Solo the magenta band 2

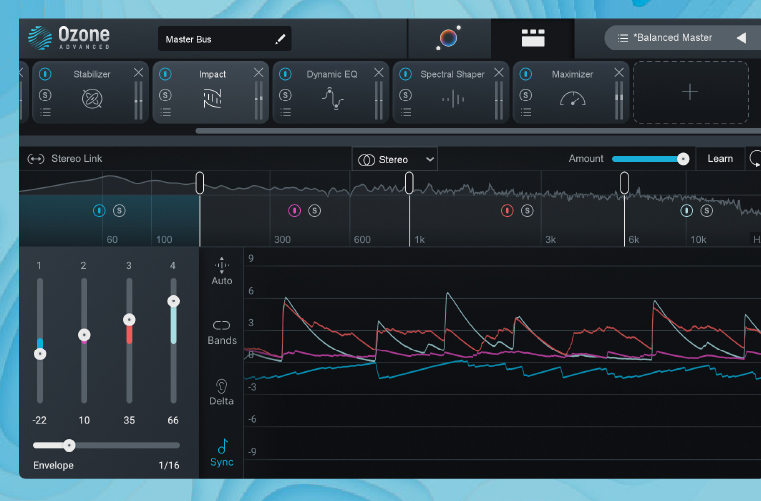[314, 211]
